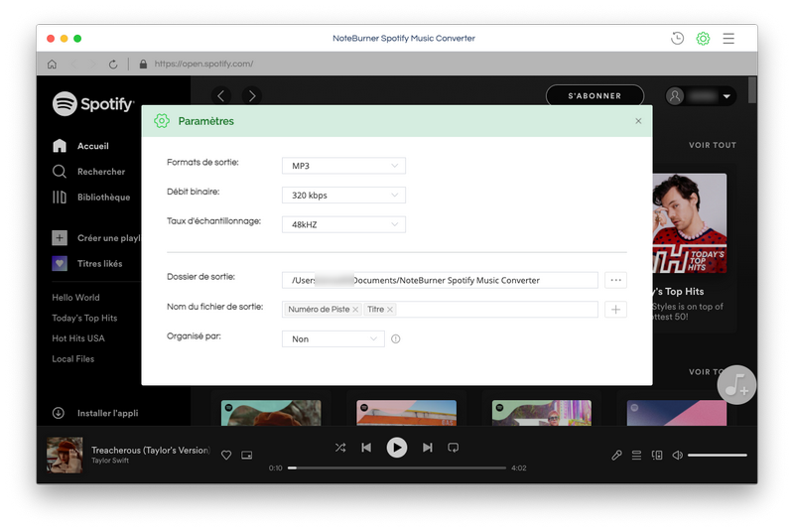
Task: Click the Dossier de sortie path field
Action: point(440,280)
